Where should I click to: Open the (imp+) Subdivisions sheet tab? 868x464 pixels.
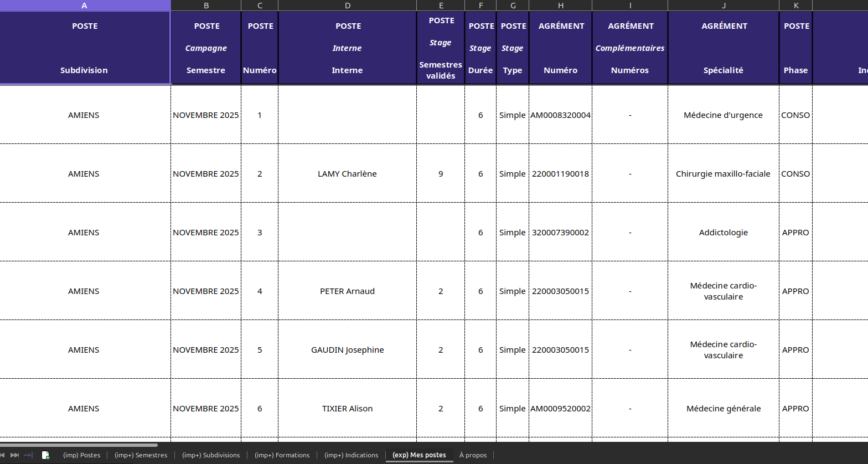[x=211, y=455]
